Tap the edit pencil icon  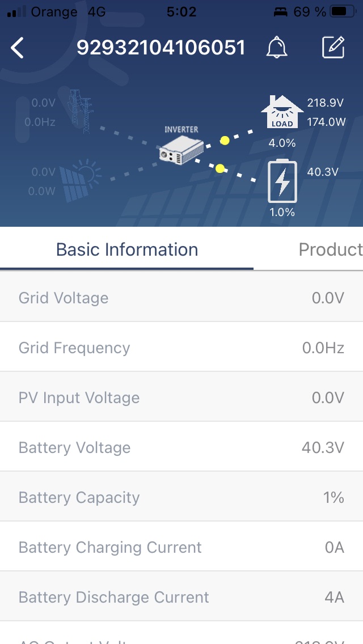(x=334, y=48)
